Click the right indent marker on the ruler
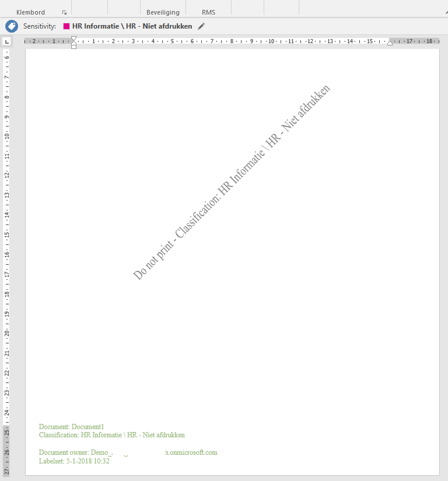The width and height of the screenshot is (448, 481). [390, 43]
